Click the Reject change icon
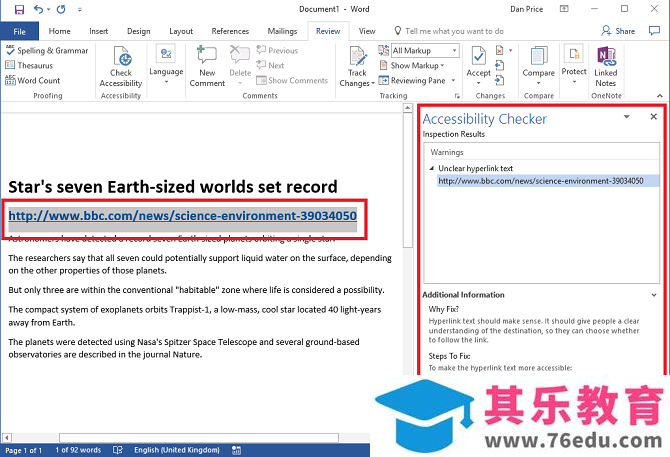 click(x=500, y=50)
